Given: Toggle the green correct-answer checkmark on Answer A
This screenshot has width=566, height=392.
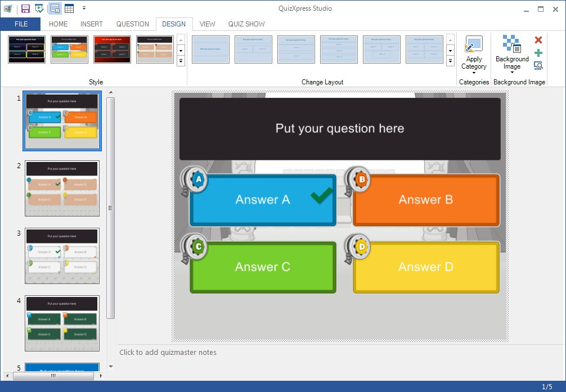Looking at the screenshot, I should tap(321, 195).
